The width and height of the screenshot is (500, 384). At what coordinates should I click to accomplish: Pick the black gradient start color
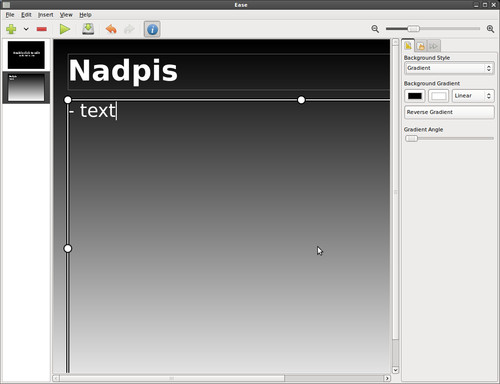[415, 96]
